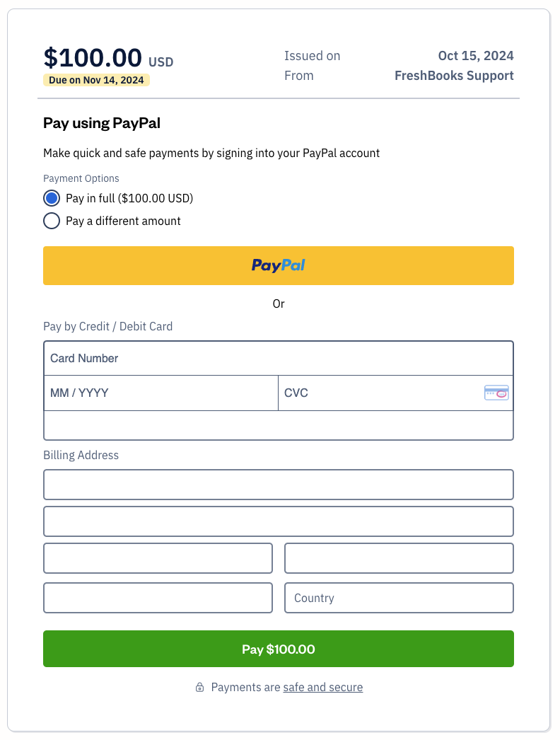The image size is (560, 740).
Task: Click the $100.00 USD amount heading
Action: (x=108, y=57)
